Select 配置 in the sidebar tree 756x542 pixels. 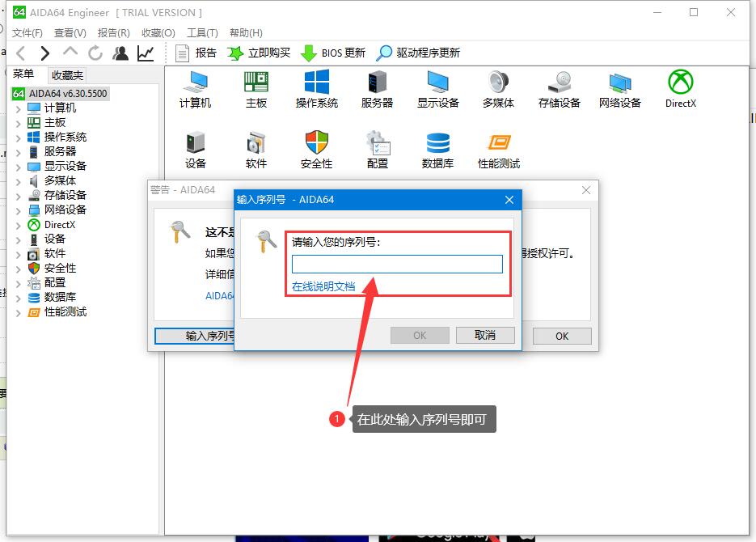(x=48, y=282)
